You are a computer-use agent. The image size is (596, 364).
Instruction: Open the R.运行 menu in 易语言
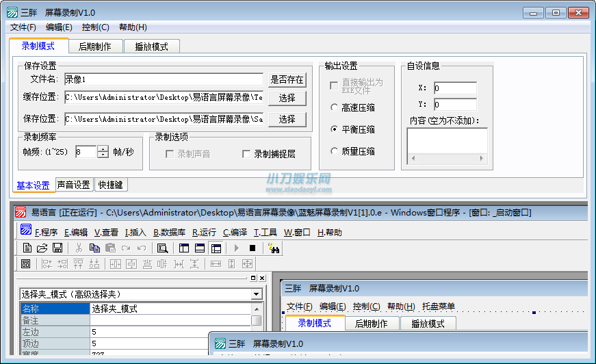204,233
